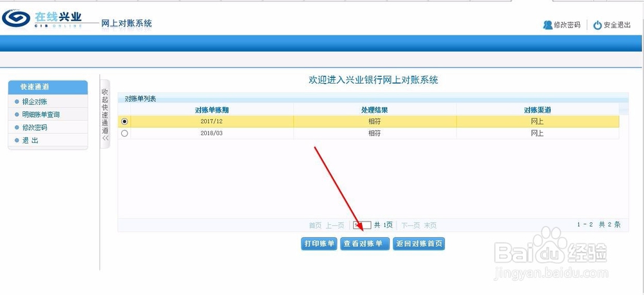
Task: Go to 下一页 in the pager
Action: click(411, 225)
